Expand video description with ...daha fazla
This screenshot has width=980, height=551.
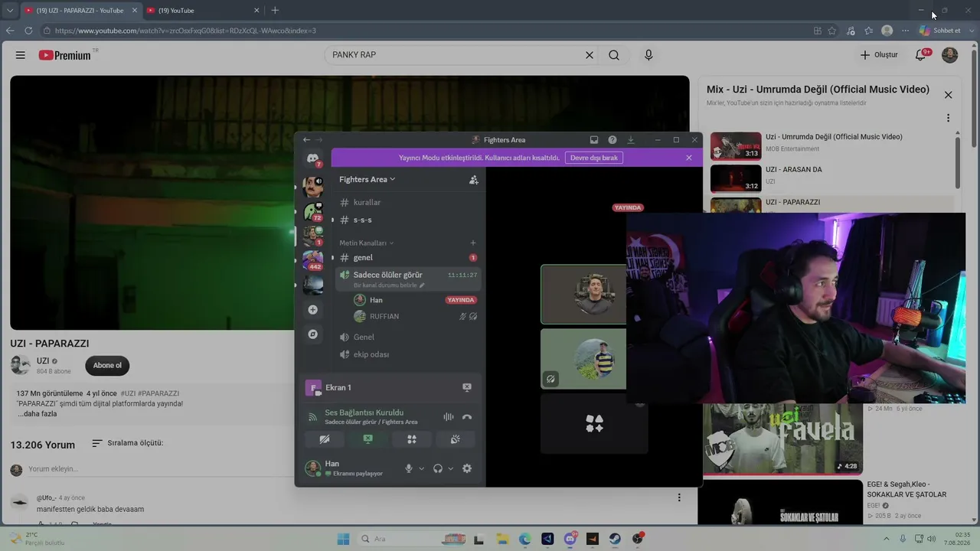click(x=38, y=414)
